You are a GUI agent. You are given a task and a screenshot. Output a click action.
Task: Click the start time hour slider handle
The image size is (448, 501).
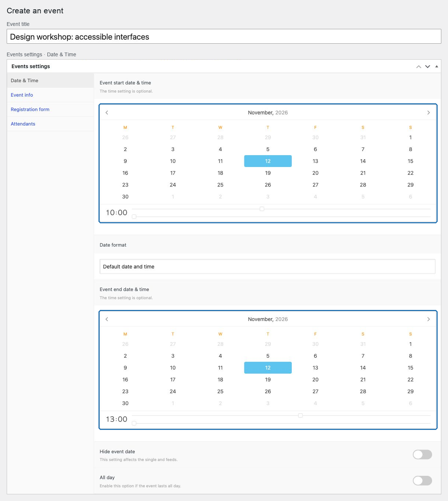point(262,209)
